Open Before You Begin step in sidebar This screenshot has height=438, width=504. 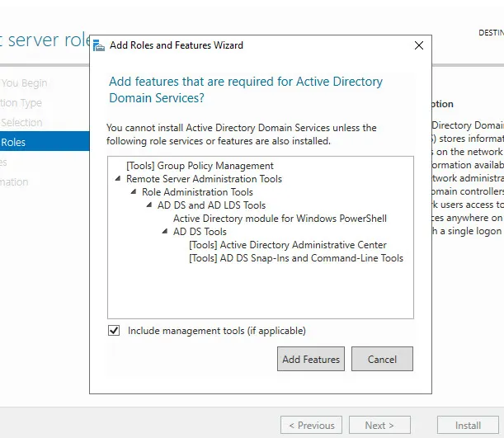coord(24,83)
